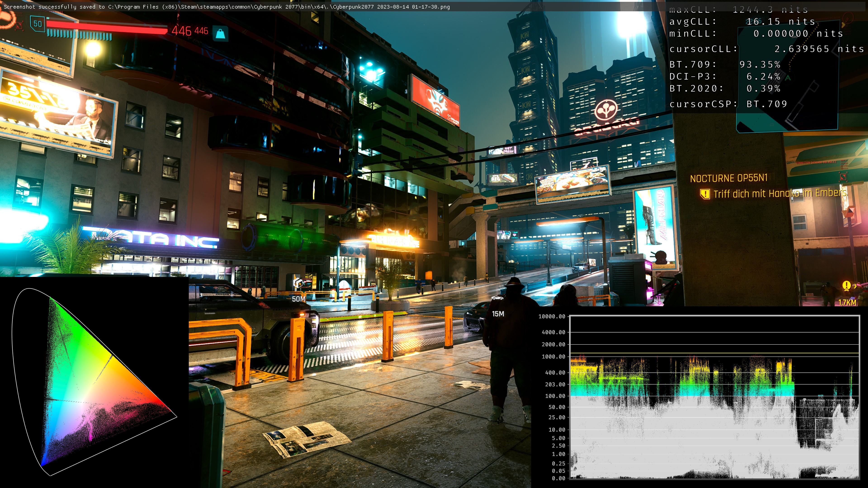Click the BT.2020 0.39% value
Screen dimensions: 868x488
tap(763, 89)
